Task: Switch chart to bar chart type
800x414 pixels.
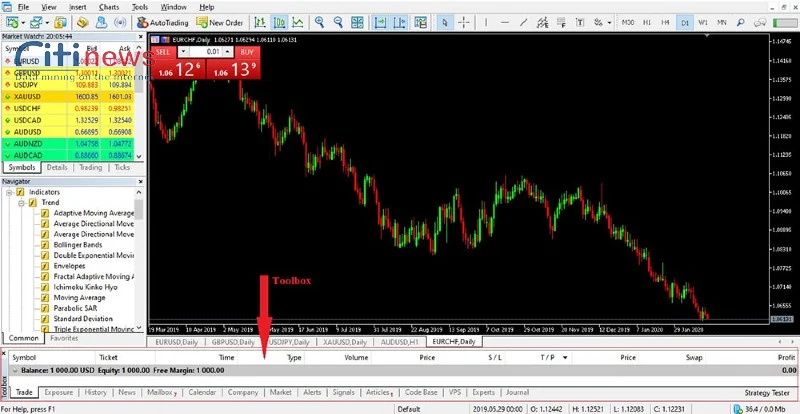Action: [260, 22]
